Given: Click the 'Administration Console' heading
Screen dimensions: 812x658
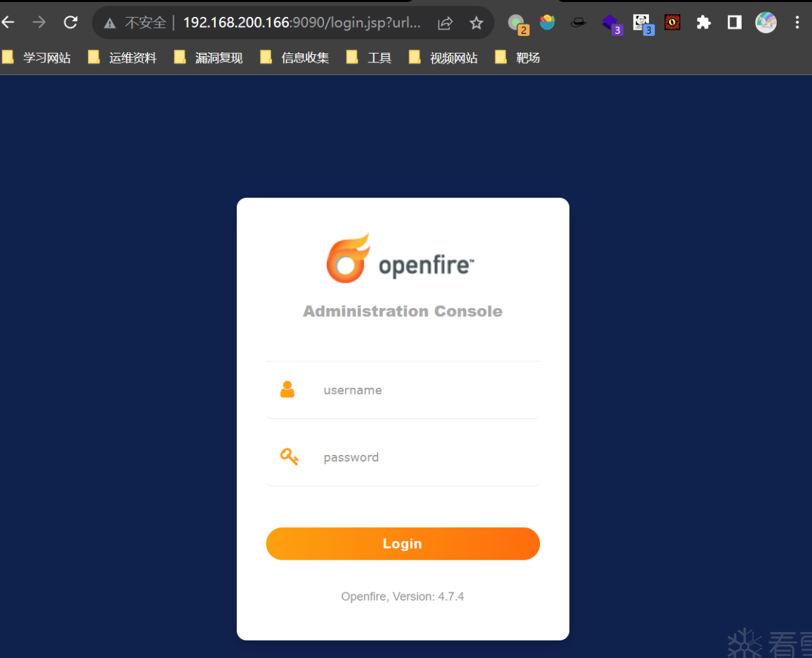Looking at the screenshot, I should [x=403, y=311].
